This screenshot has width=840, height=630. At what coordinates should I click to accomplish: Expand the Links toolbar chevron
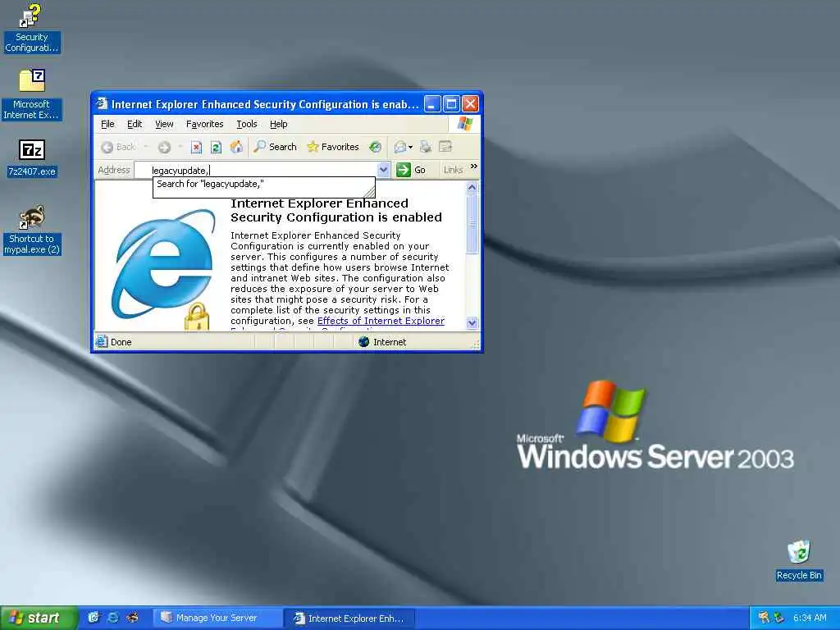[473, 167]
